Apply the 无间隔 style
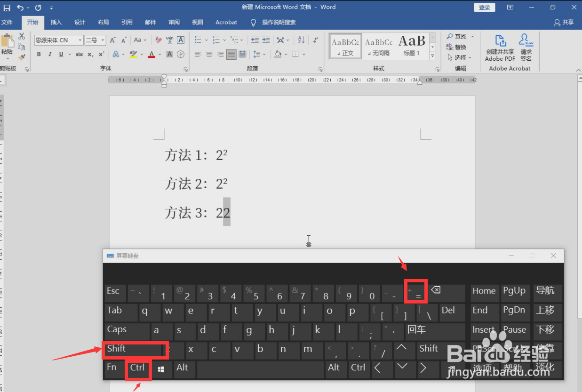The image size is (582, 392). tap(379, 46)
